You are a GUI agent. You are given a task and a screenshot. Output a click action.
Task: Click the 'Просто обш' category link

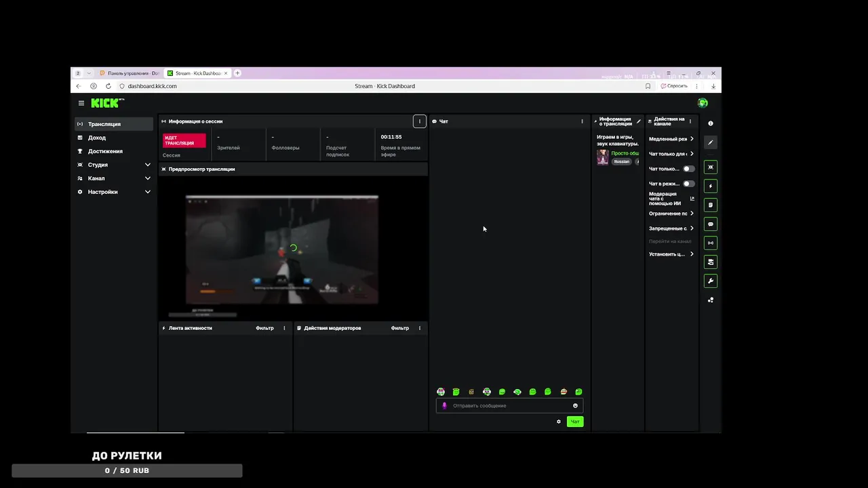click(625, 153)
